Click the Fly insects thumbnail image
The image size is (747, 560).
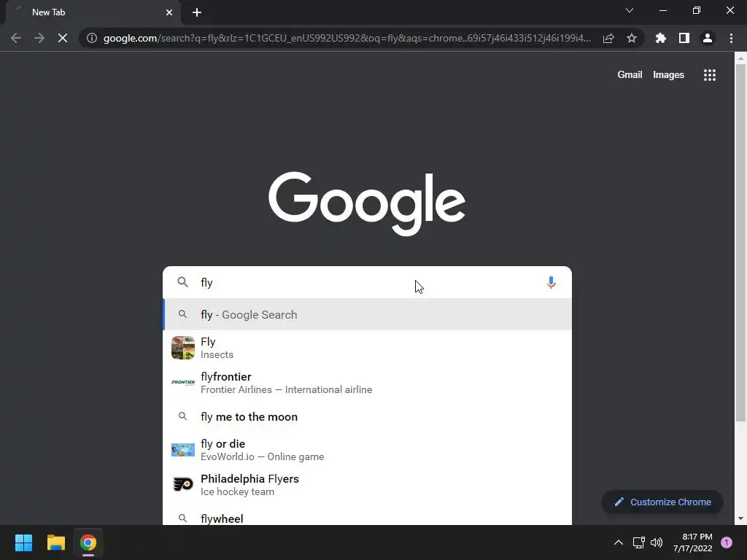coord(183,348)
